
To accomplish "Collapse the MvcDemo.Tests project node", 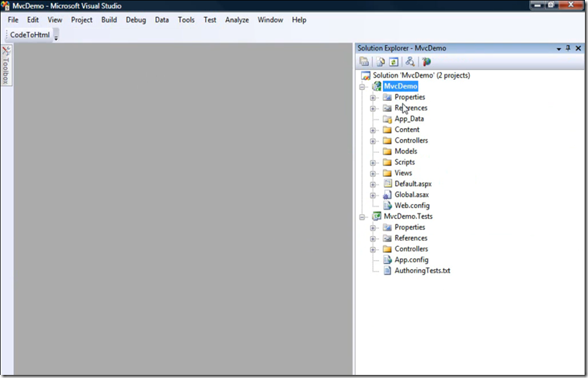I will (x=362, y=217).
